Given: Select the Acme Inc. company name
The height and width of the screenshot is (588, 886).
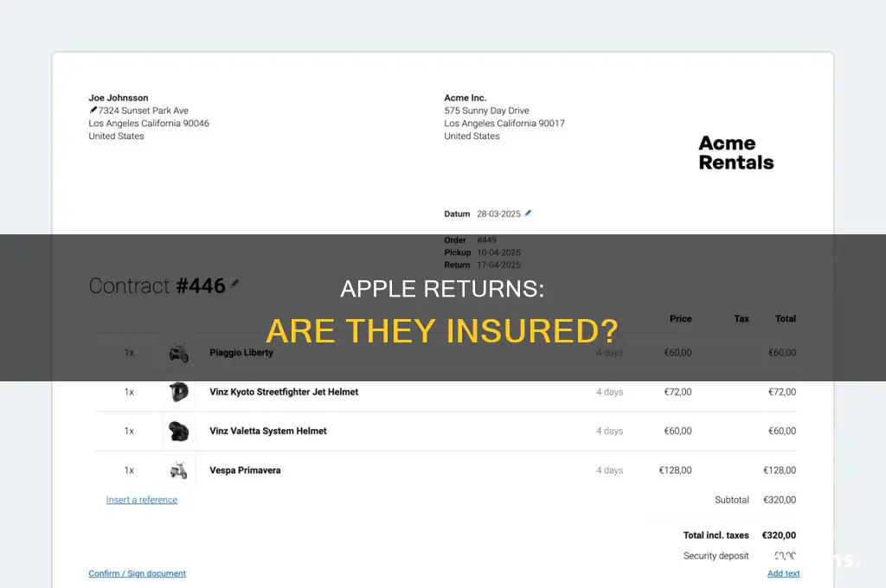Looking at the screenshot, I should pos(465,98).
